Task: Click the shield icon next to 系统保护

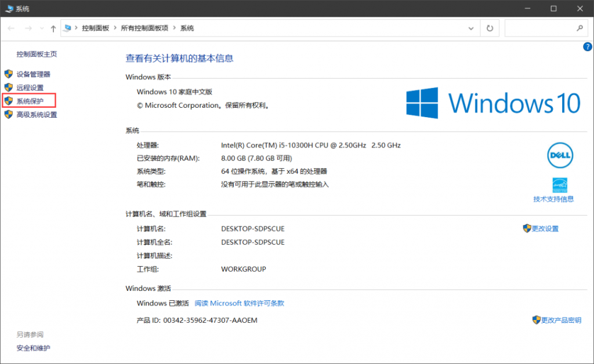Action: [8, 101]
